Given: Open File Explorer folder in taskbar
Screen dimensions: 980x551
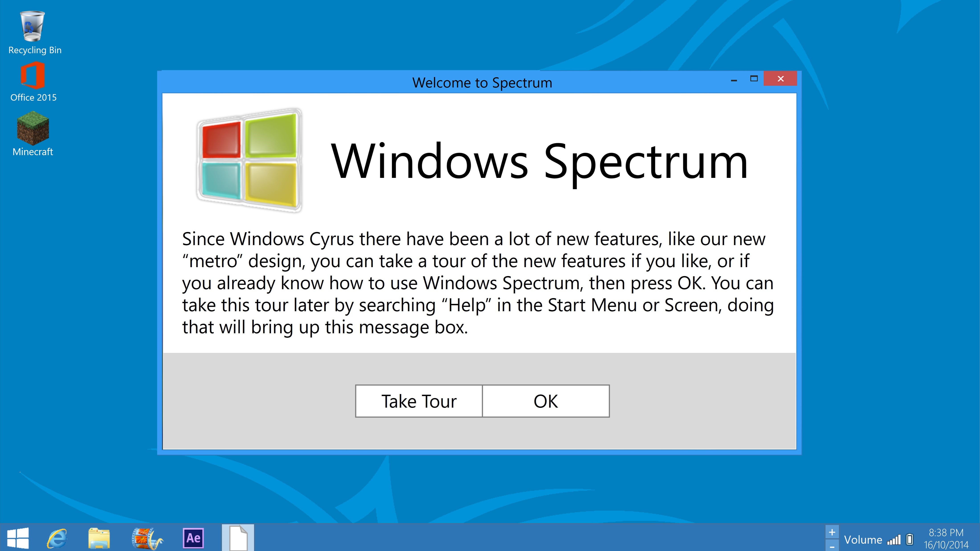Looking at the screenshot, I should (99, 539).
